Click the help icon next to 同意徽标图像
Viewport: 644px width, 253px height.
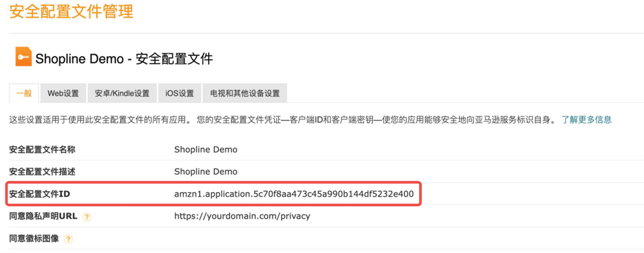click(68, 239)
